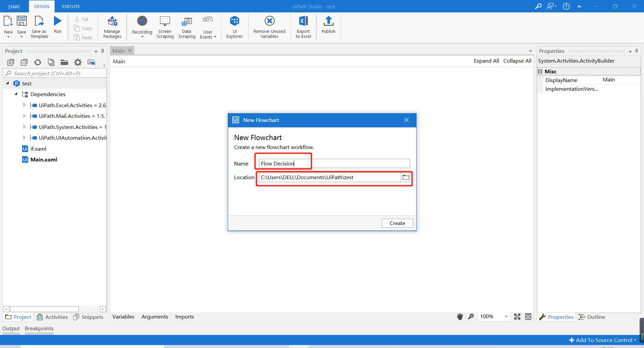The width and height of the screenshot is (644, 348).
Task: Close the New Flowchart dialog
Action: coord(407,120)
